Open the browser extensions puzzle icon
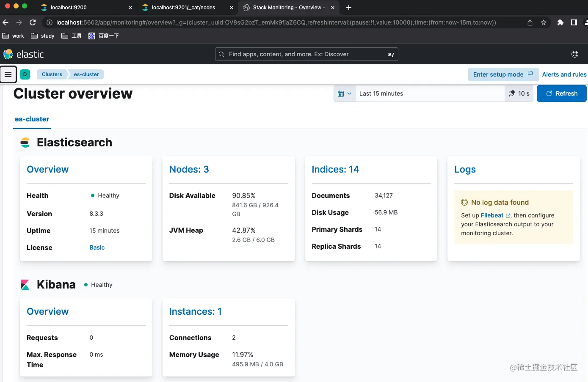Viewport: 588px width, 382px height. 560,22
